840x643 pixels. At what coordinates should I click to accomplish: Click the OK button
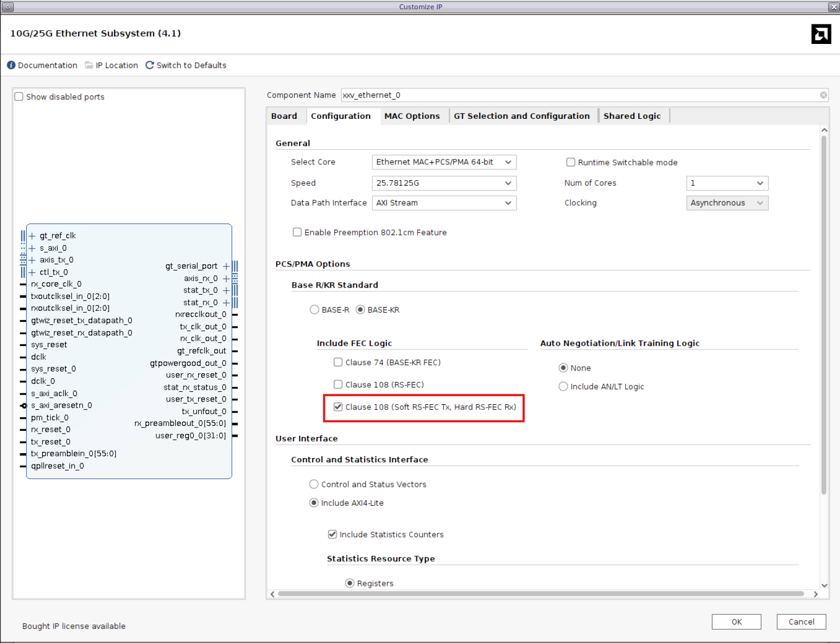point(736,622)
